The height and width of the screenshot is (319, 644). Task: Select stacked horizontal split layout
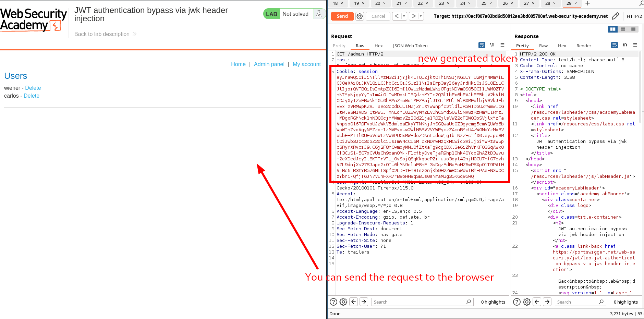623,29
